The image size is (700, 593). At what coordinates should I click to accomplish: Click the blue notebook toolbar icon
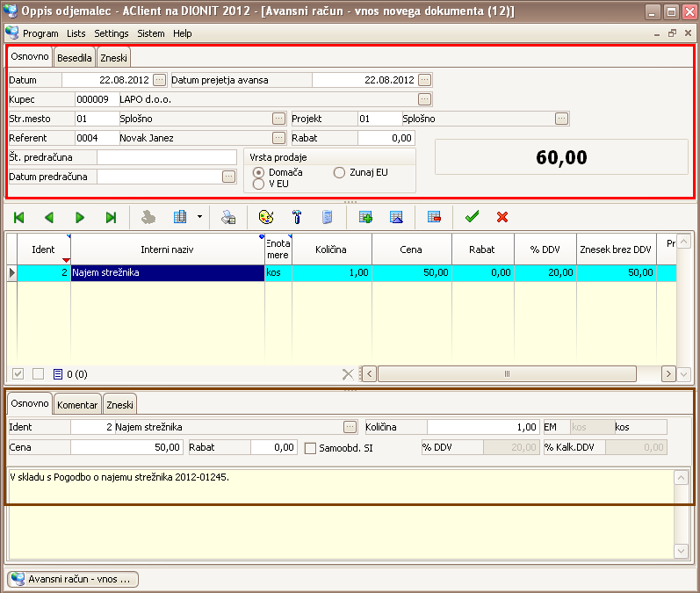328,217
